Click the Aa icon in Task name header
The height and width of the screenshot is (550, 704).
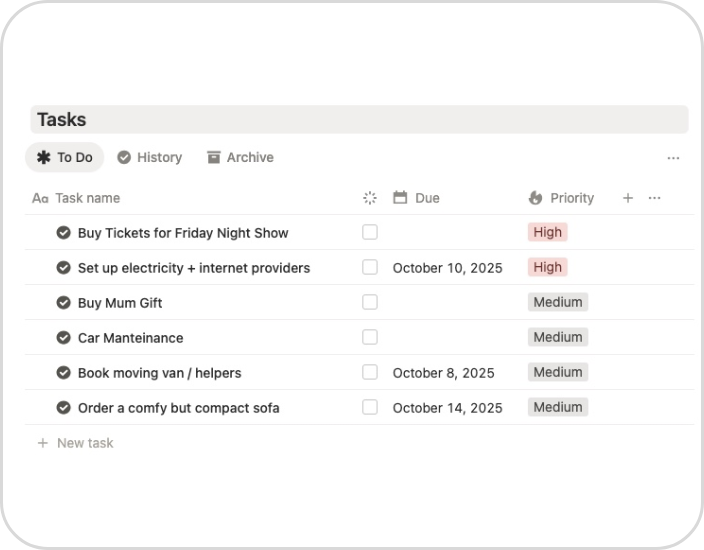coord(40,198)
